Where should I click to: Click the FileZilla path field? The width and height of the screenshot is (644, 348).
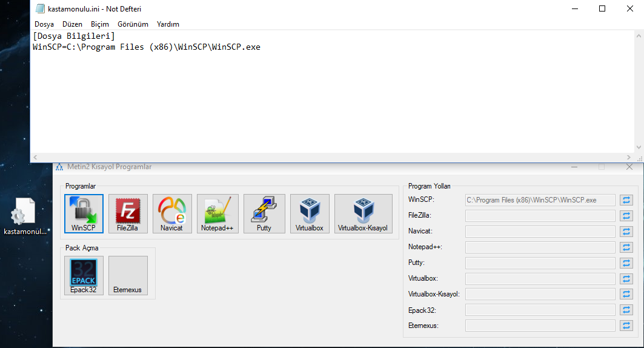(x=540, y=216)
